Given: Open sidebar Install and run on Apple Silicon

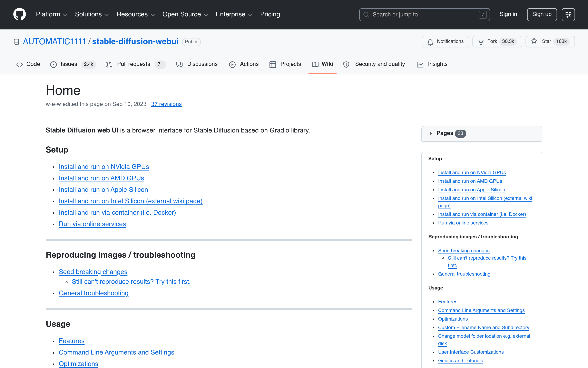Looking at the screenshot, I should [471, 190].
